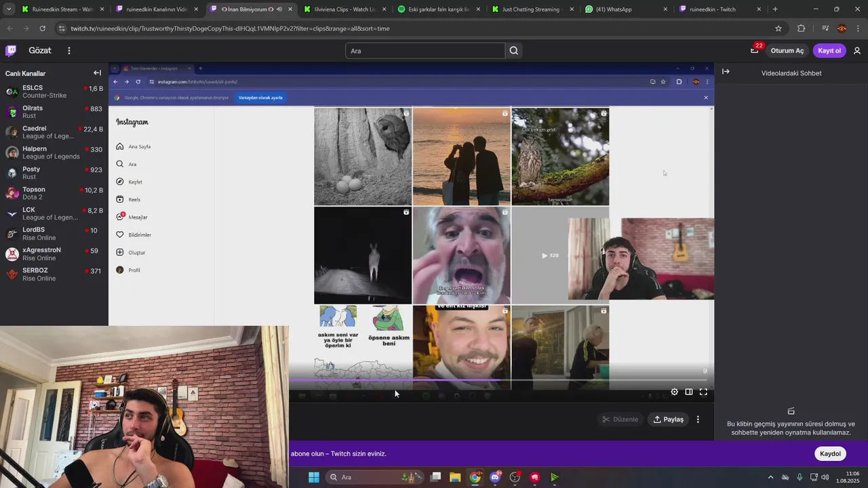Image resolution: width=868 pixels, height=488 pixels.
Task: Click Reels in the streamed Instagram sidebar
Action: pyautogui.click(x=128, y=199)
